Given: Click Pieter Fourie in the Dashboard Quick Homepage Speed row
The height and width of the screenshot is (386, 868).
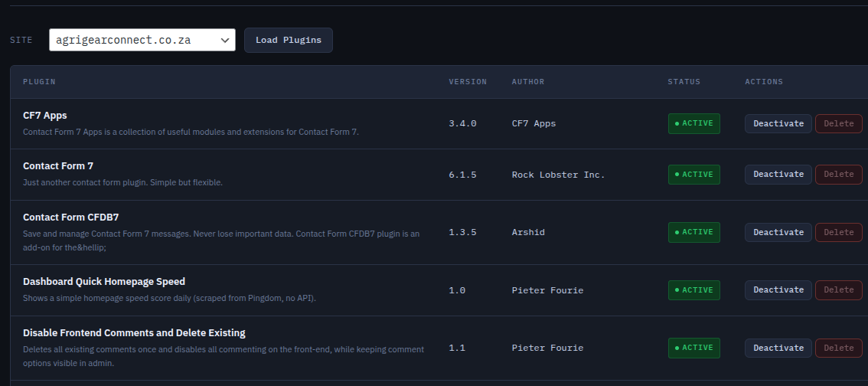Looking at the screenshot, I should (547, 291).
